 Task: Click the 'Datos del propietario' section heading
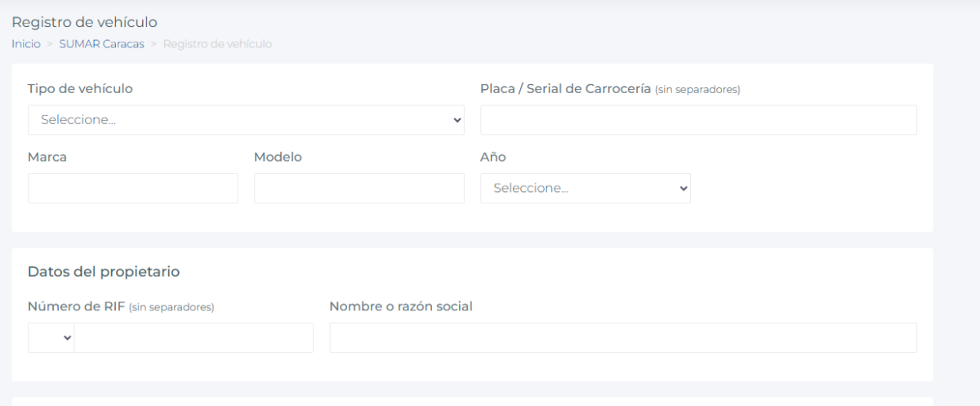pyautogui.click(x=104, y=271)
